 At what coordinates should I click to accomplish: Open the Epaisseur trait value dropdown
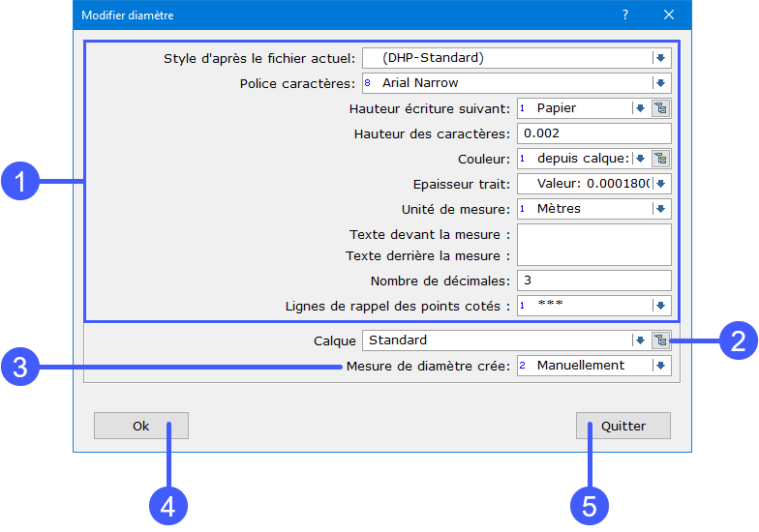click(x=660, y=184)
